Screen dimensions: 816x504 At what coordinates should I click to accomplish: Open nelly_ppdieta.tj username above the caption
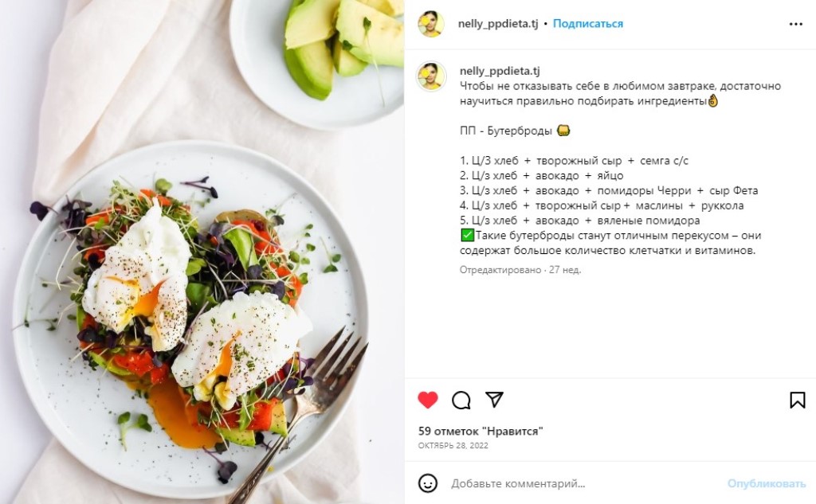click(500, 71)
